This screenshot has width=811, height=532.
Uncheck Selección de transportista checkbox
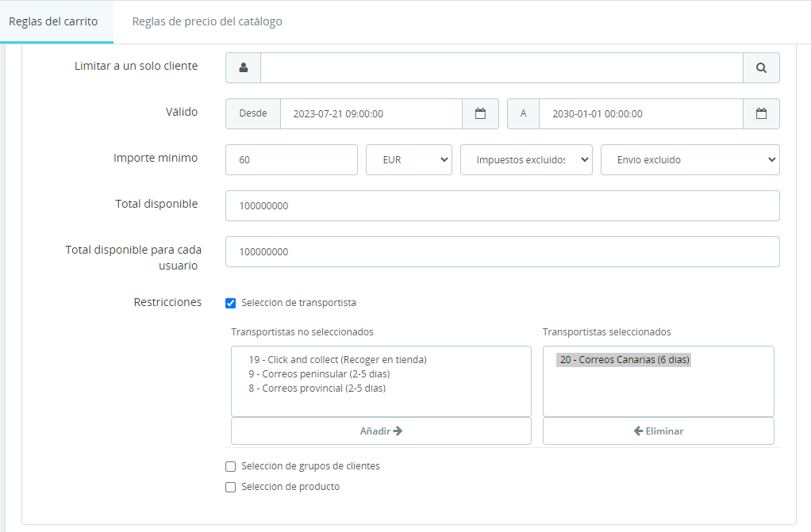pyautogui.click(x=231, y=303)
